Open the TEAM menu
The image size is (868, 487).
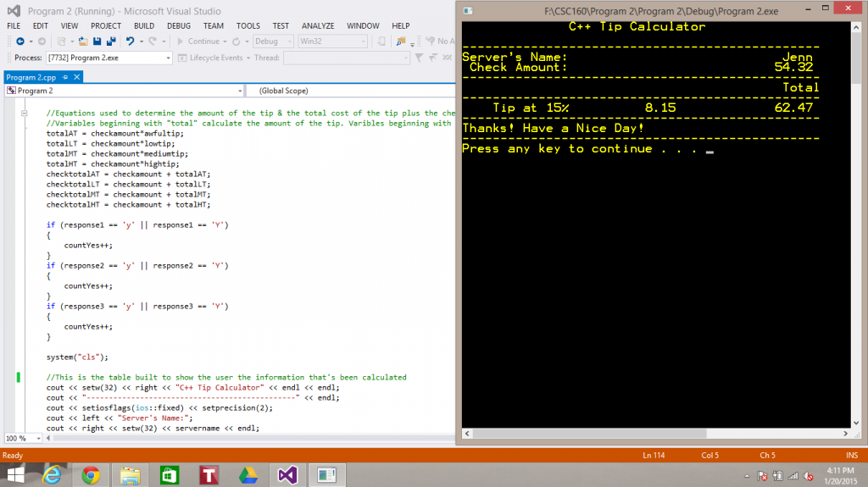tap(213, 26)
